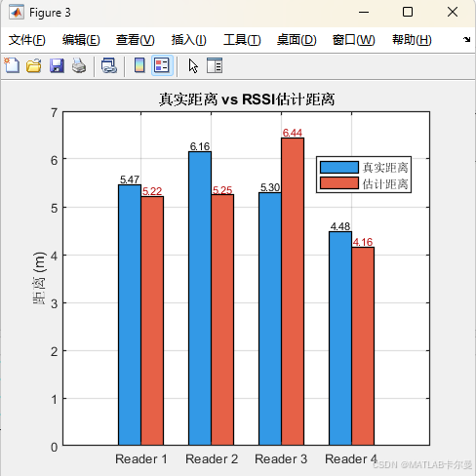Open the 编辑(E) menu
The height and width of the screenshot is (476, 476).
(81, 40)
